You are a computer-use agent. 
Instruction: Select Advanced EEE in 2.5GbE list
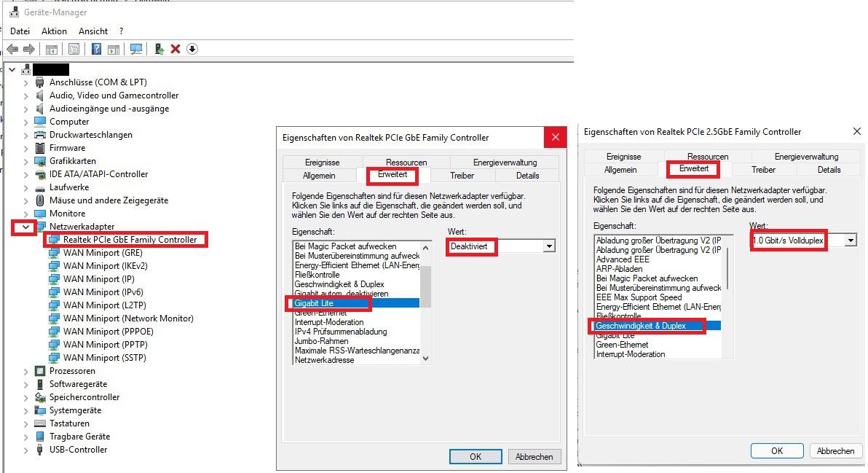(x=622, y=259)
